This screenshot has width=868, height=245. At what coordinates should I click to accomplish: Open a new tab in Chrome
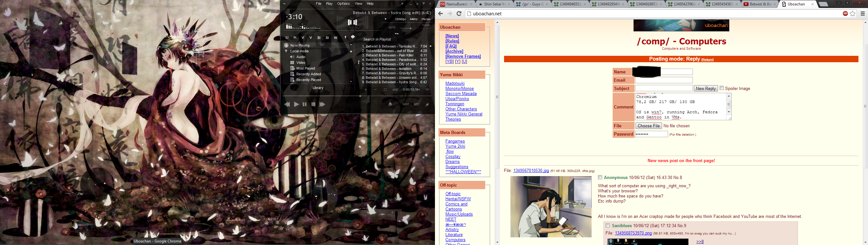coord(823,4)
